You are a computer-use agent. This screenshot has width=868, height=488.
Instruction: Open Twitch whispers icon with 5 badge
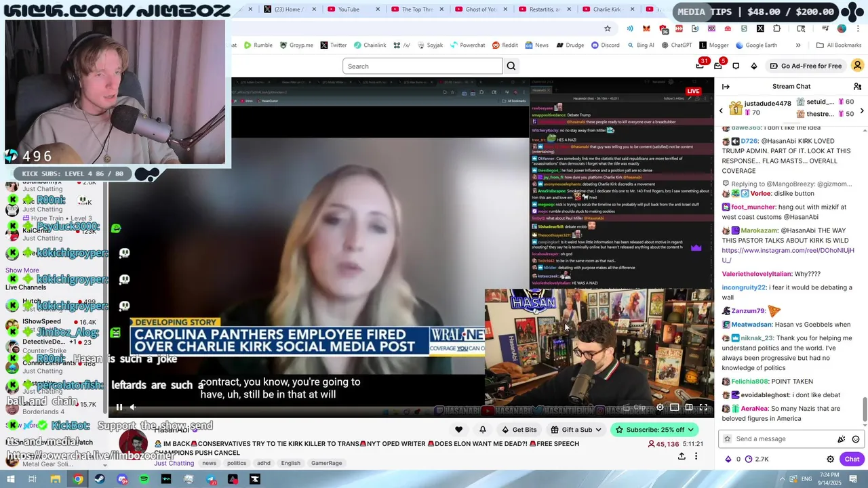(718, 66)
